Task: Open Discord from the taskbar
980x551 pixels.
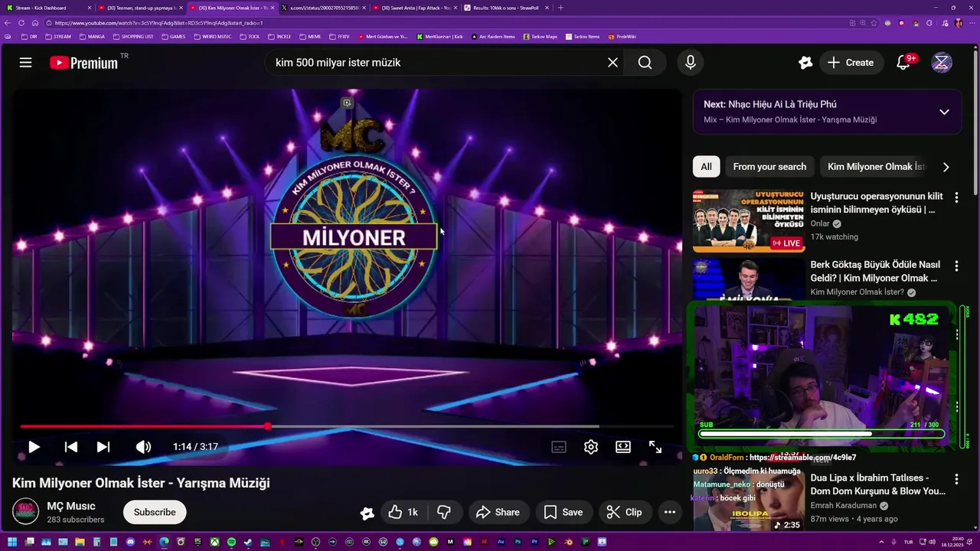Action: pyautogui.click(x=130, y=542)
